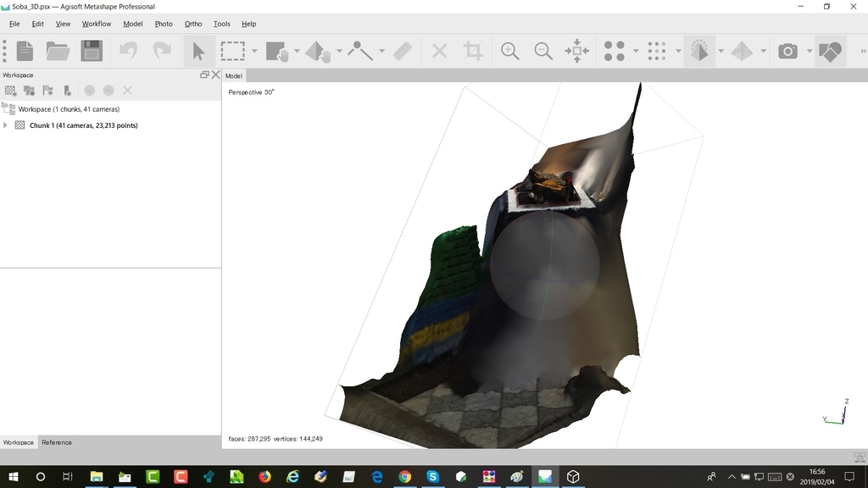Click the Windows Start button
This screenshot has width=868, height=488.
pos(14,476)
